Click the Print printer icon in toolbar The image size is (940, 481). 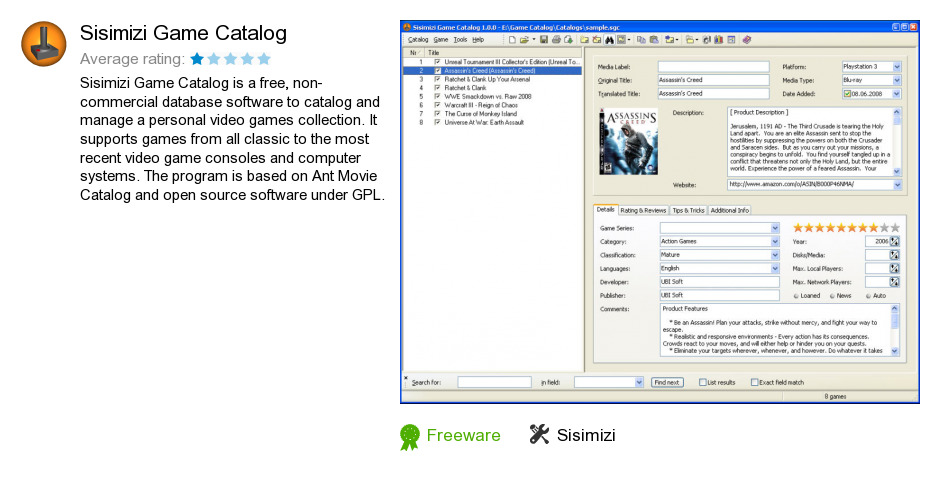(556, 40)
